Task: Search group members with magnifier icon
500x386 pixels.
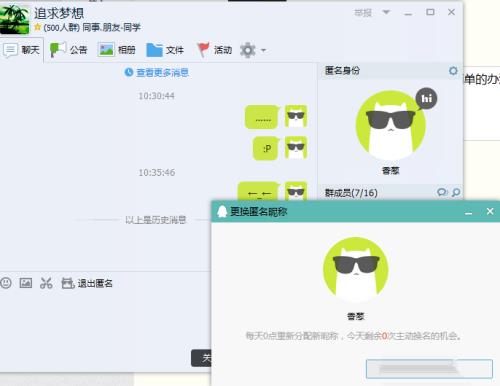Action: 456,192
